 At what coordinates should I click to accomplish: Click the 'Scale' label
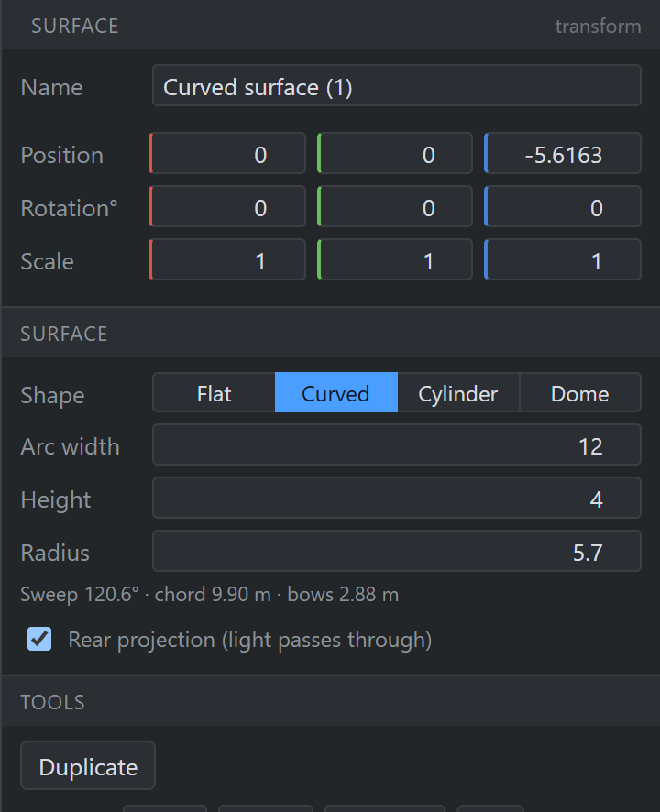[x=47, y=261]
